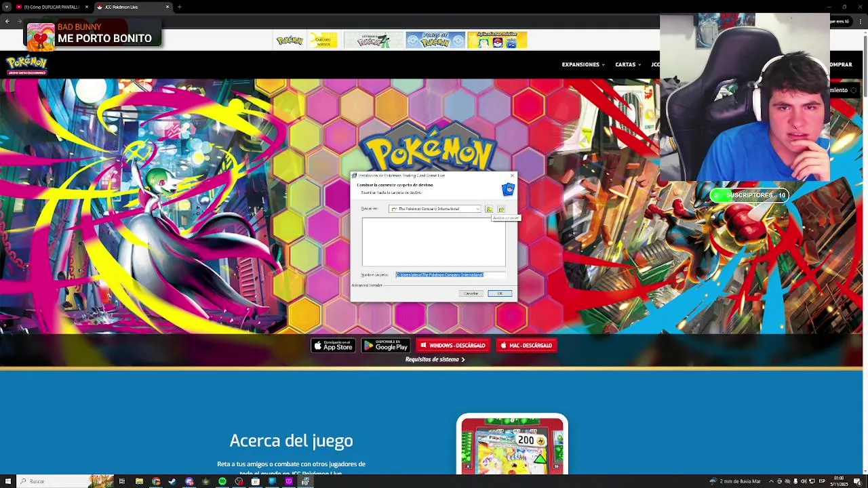Viewport: 868px width, 488px height.
Task: Open Task View from the taskbar
Action: pyautogui.click(x=122, y=481)
